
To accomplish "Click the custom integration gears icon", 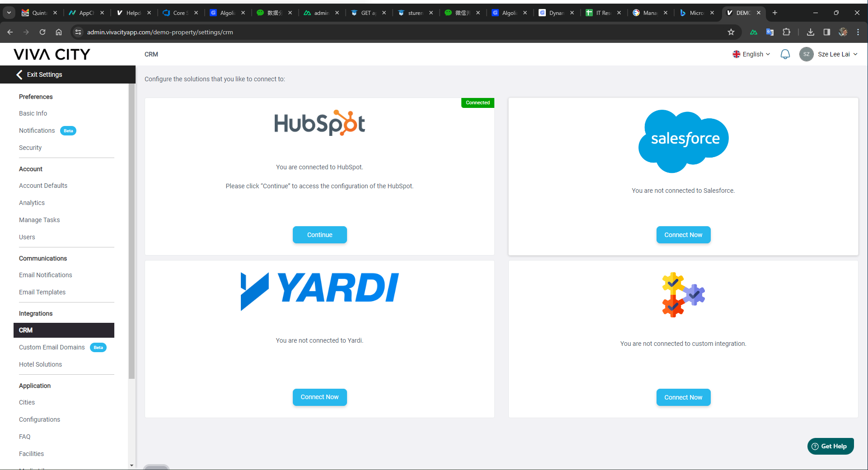I will tap(683, 295).
